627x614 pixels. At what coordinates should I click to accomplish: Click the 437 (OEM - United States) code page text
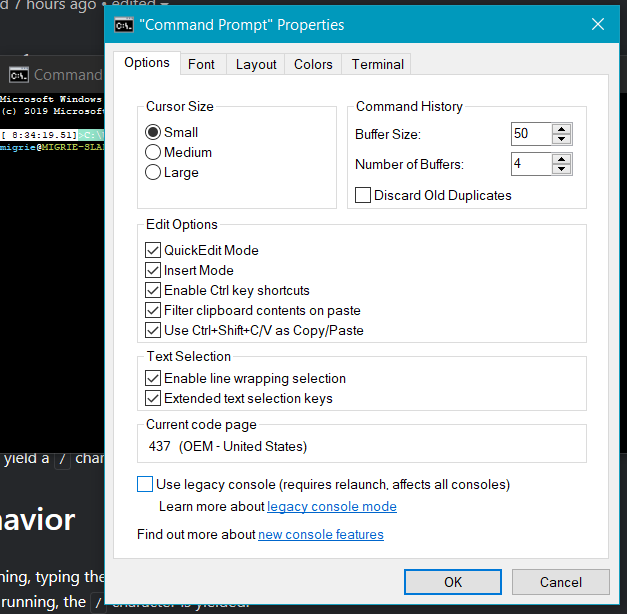click(x=228, y=446)
